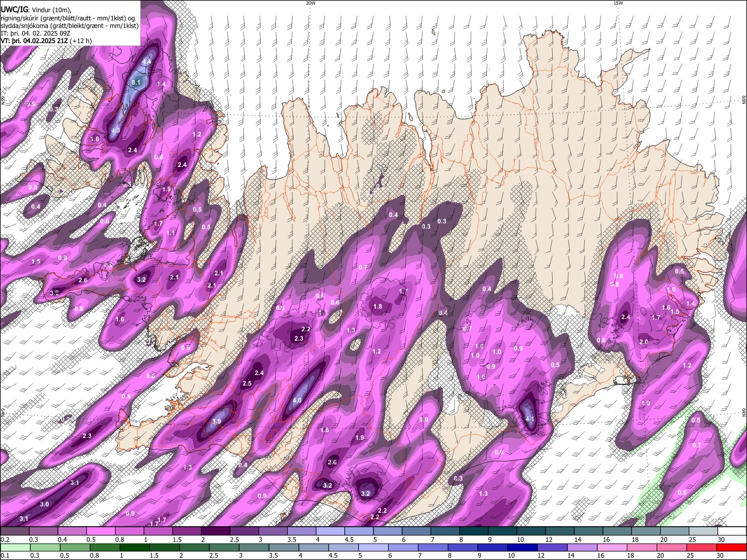Click the '4.1' precipitation value label
Viewport: 747px width, 560px height.
pyautogui.click(x=530, y=419)
